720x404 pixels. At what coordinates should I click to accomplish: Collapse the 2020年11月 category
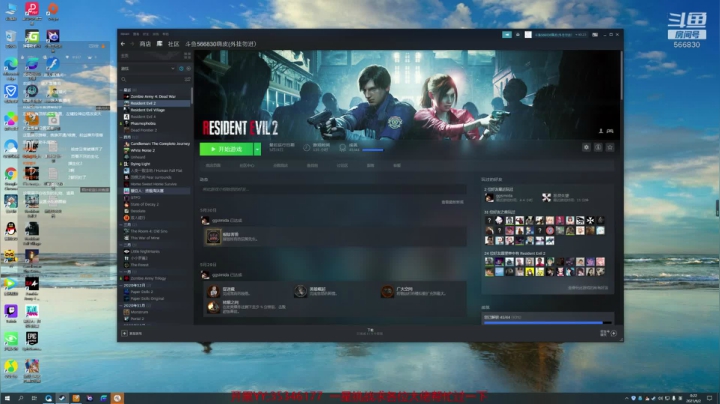click(122, 305)
